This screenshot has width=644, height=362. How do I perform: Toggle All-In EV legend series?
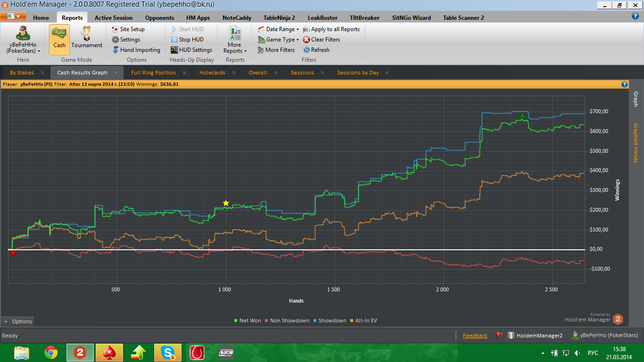[364, 321]
